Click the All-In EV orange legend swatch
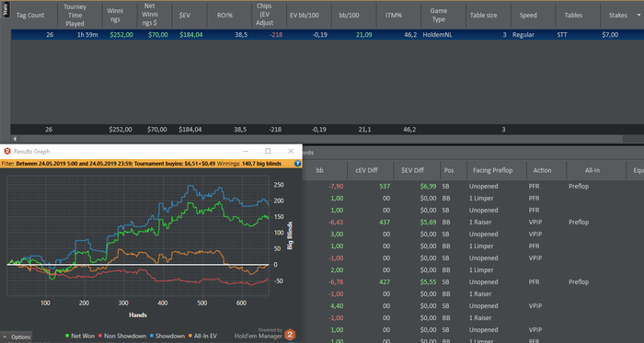This screenshot has height=343, width=644. tap(190, 336)
